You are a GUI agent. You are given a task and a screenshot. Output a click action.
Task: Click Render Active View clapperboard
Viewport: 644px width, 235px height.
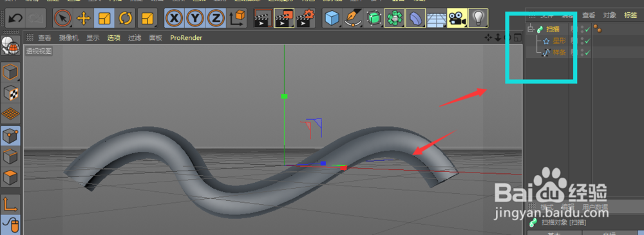point(263,18)
